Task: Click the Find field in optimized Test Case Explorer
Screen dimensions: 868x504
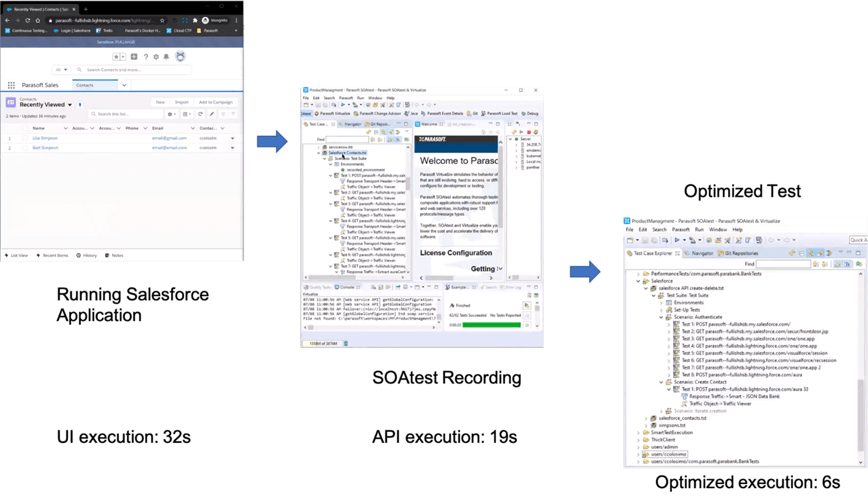Action: point(783,264)
